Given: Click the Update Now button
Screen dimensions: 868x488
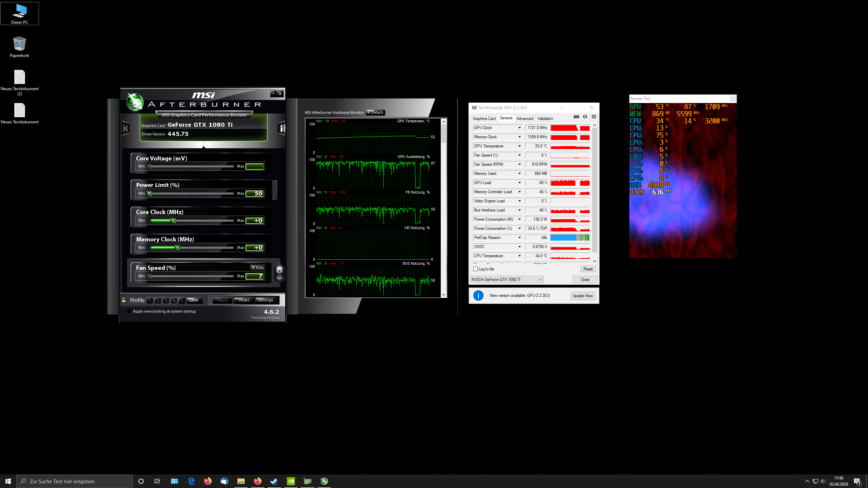Looking at the screenshot, I should pyautogui.click(x=583, y=296).
